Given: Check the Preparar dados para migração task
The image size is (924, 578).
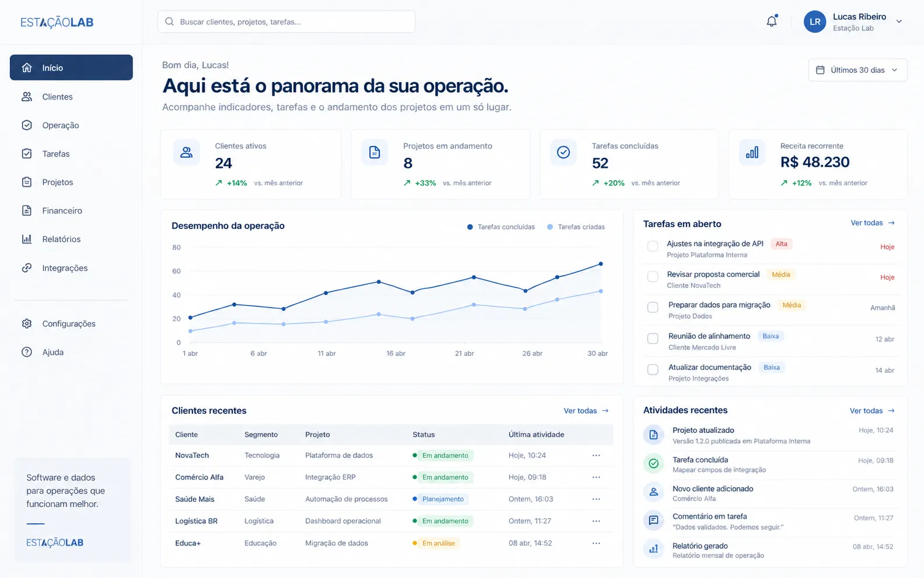Looking at the screenshot, I should (653, 308).
